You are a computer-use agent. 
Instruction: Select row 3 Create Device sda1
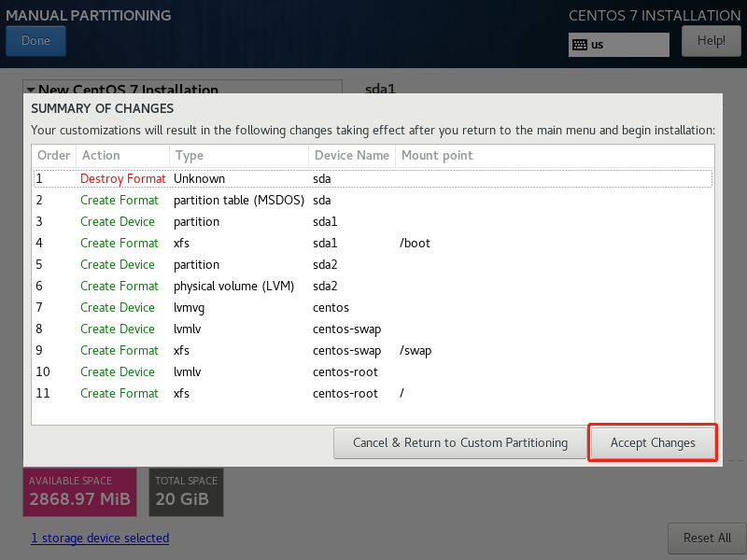point(373,221)
